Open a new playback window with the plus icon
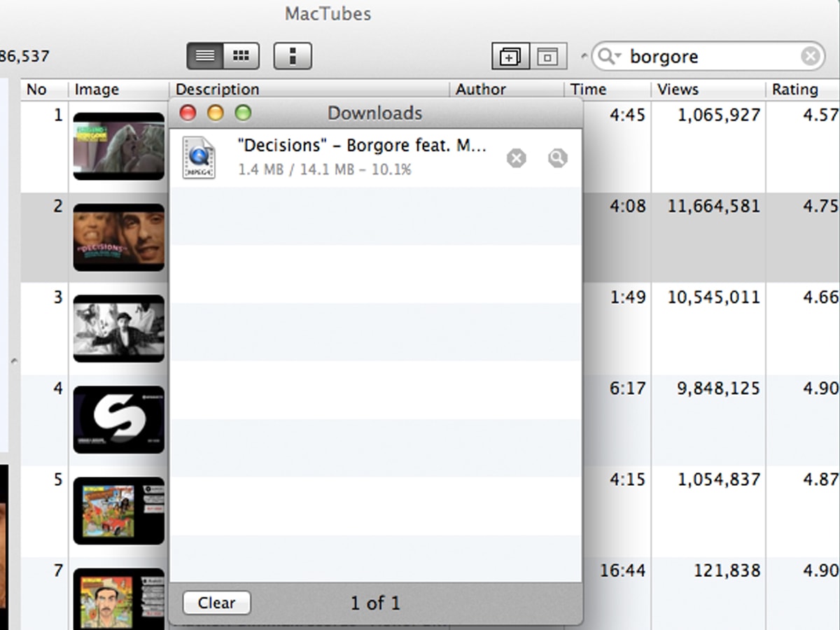Image resolution: width=840 pixels, height=630 pixels. pos(510,55)
